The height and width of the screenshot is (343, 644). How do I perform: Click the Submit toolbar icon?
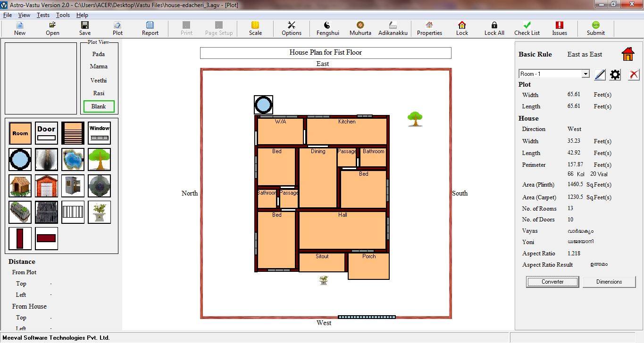click(595, 28)
